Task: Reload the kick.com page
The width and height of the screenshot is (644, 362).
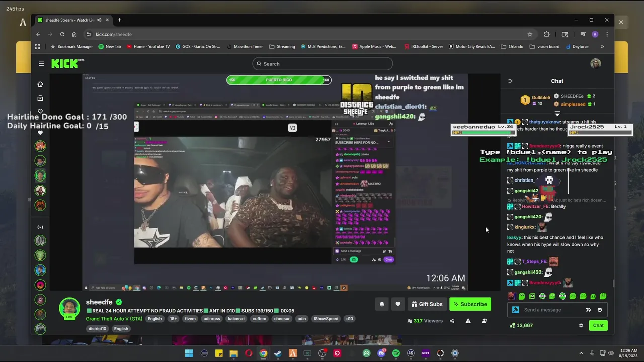Action: point(62,34)
